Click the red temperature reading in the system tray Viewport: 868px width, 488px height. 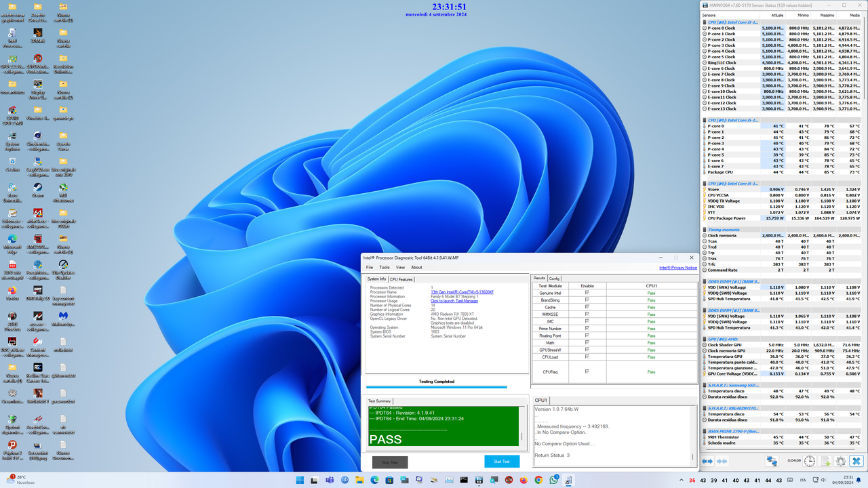[x=692, y=481]
